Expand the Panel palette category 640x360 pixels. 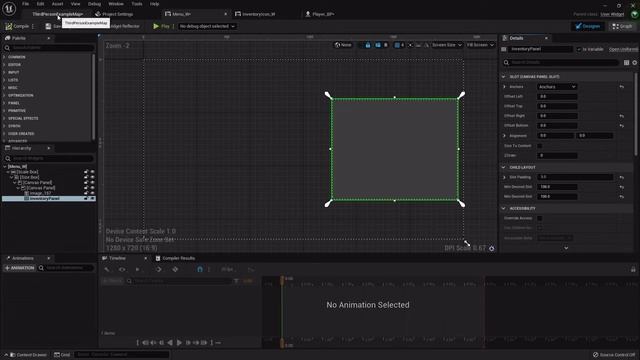click(x=4, y=103)
